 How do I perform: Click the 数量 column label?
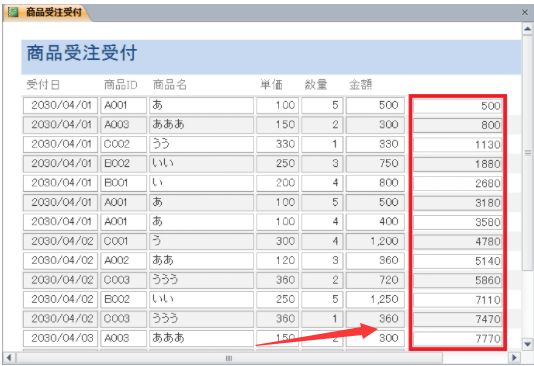click(316, 84)
